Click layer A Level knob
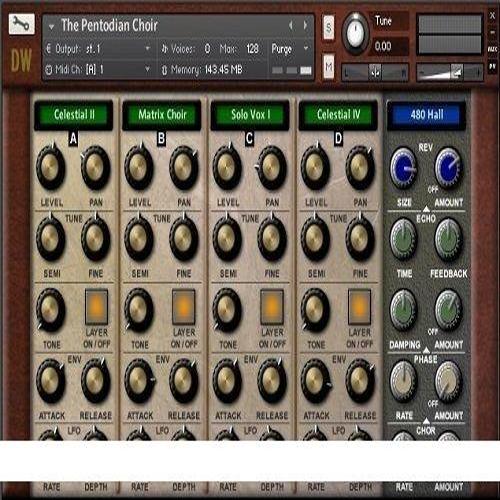Viewport: 500px width, 500px height. (x=51, y=167)
